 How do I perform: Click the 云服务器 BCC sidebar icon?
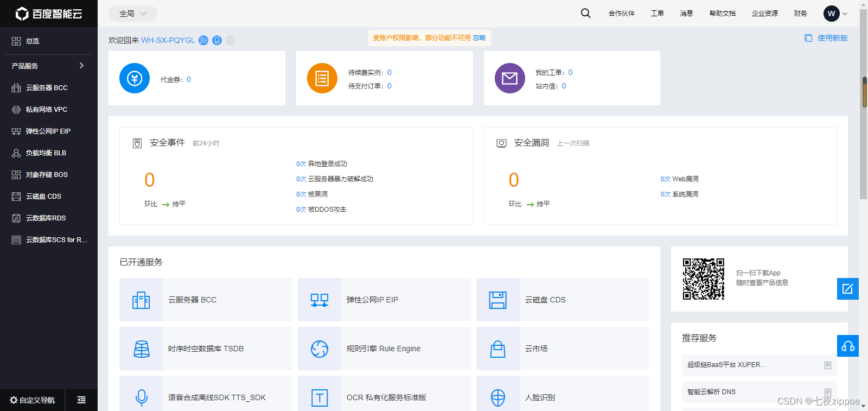(x=16, y=87)
